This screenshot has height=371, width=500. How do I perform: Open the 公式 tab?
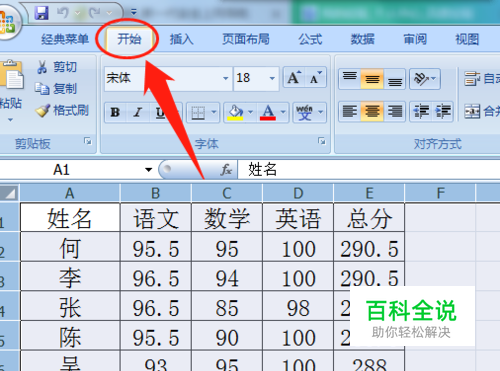pyautogui.click(x=310, y=39)
